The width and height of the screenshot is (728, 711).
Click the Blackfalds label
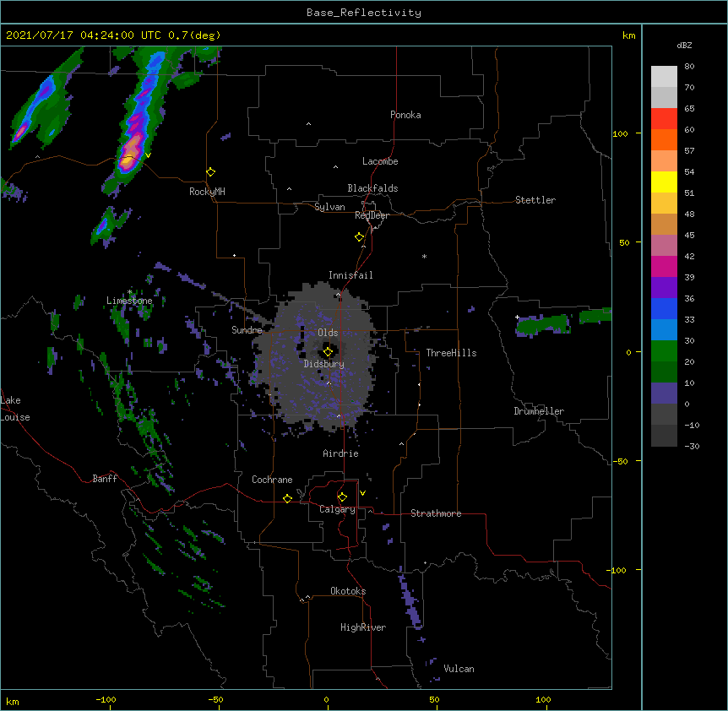(372, 188)
